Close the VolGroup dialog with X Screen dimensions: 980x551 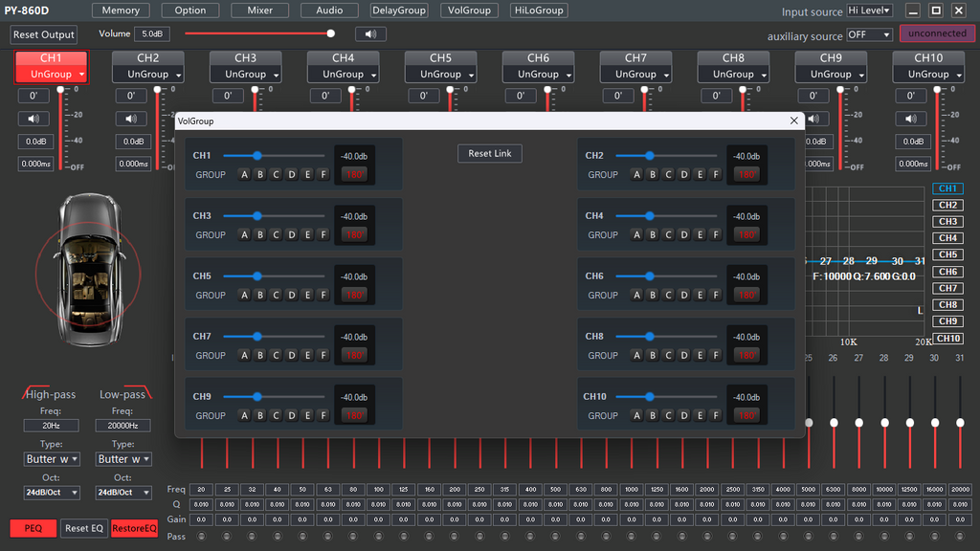[x=793, y=121]
